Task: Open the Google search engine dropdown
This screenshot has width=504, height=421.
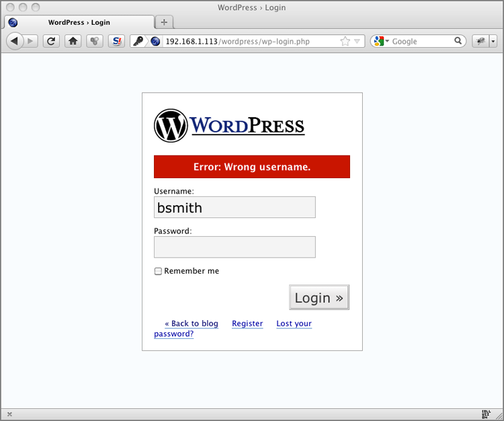Action: point(381,41)
